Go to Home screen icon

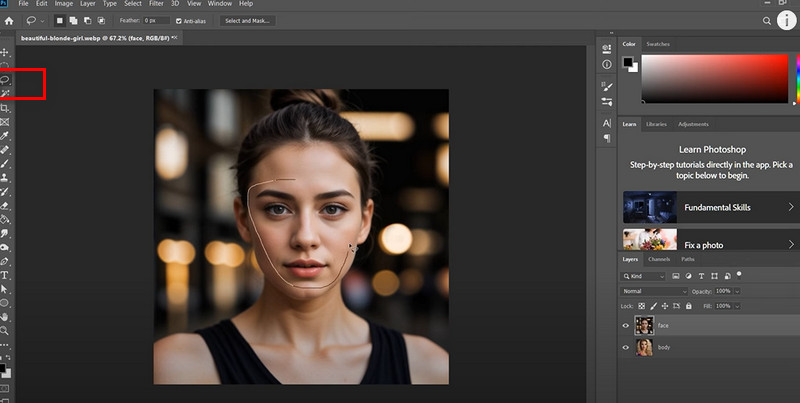pos(9,21)
